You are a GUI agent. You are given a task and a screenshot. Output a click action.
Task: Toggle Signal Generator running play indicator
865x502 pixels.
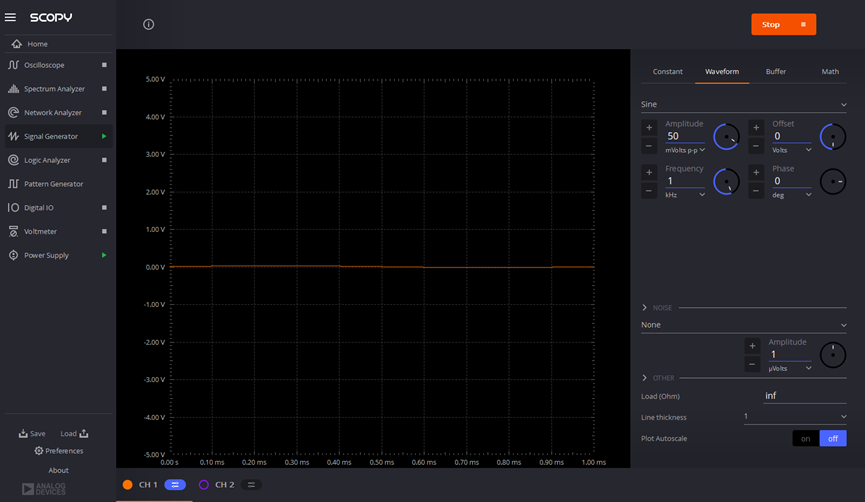coord(104,136)
